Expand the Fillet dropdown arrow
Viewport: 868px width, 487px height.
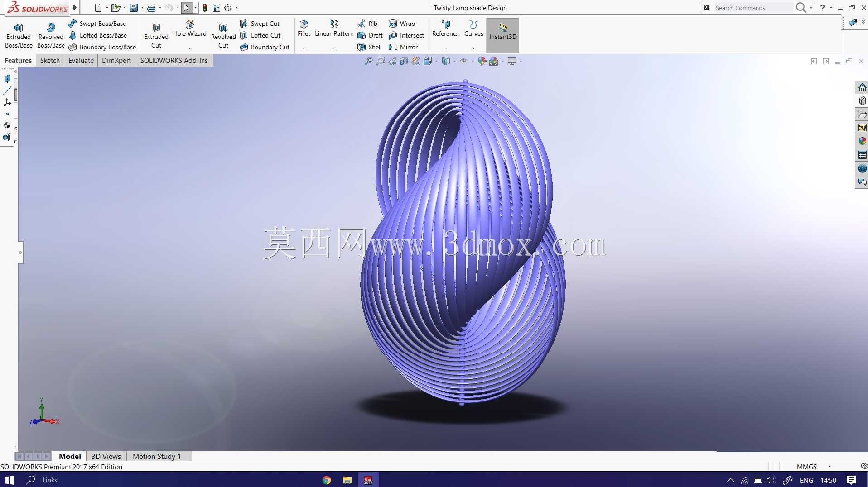click(304, 48)
